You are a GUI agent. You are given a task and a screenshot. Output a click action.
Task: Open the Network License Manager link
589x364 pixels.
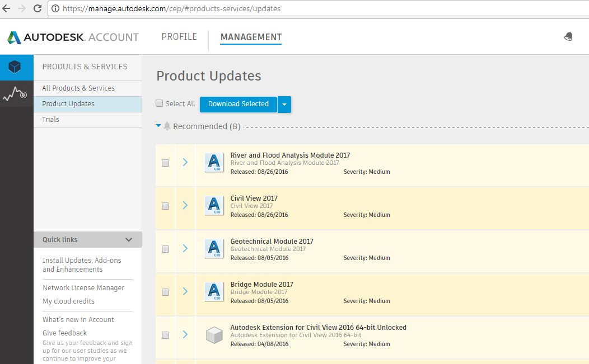tap(83, 287)
